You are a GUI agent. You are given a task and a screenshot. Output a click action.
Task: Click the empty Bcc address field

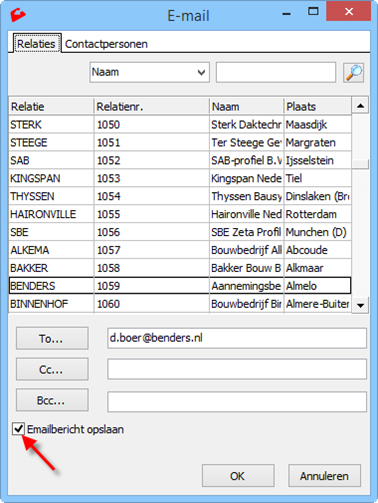237,402
